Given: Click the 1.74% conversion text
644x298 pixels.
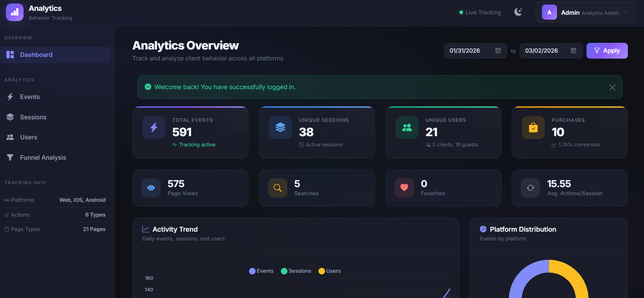Looking at the screenshot, I should point(579,145).
